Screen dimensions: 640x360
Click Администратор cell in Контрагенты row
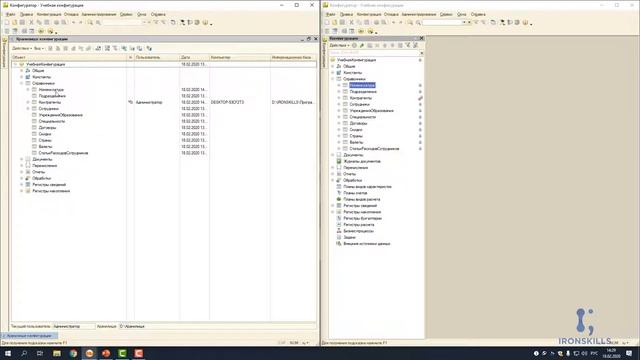149,102
